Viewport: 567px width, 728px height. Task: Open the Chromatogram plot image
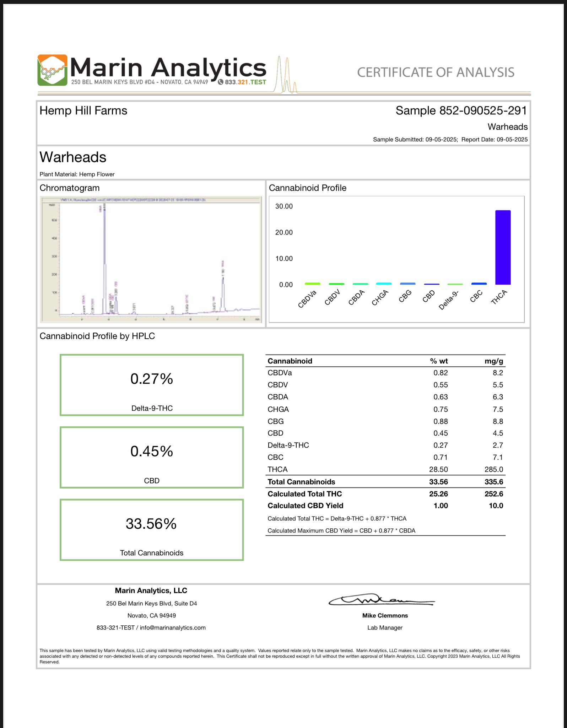pyautogui.click(x=151, y=259)
